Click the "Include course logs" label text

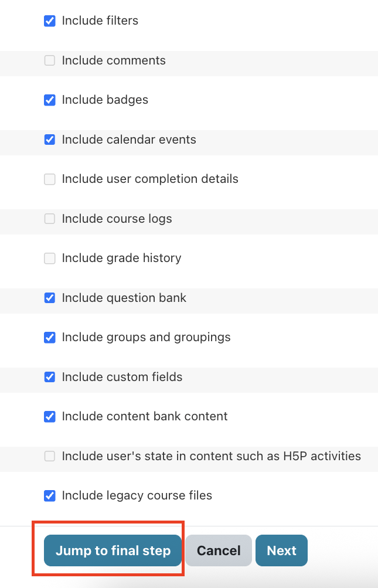click(117, 219)
